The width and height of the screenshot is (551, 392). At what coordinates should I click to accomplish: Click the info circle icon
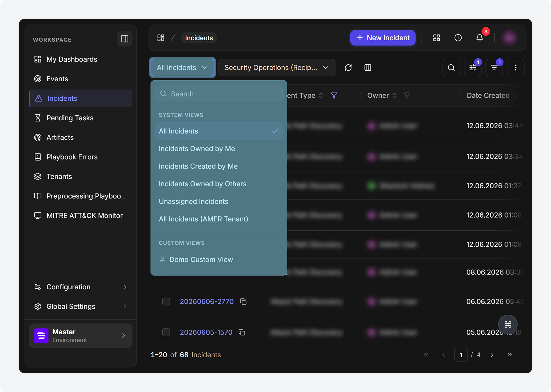click(x=458, y=38)
